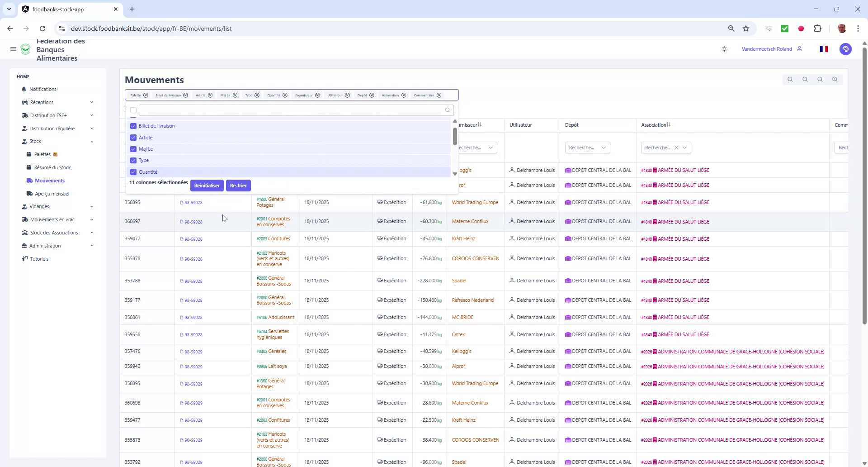Remove the Palette column chip

[146, 95]
